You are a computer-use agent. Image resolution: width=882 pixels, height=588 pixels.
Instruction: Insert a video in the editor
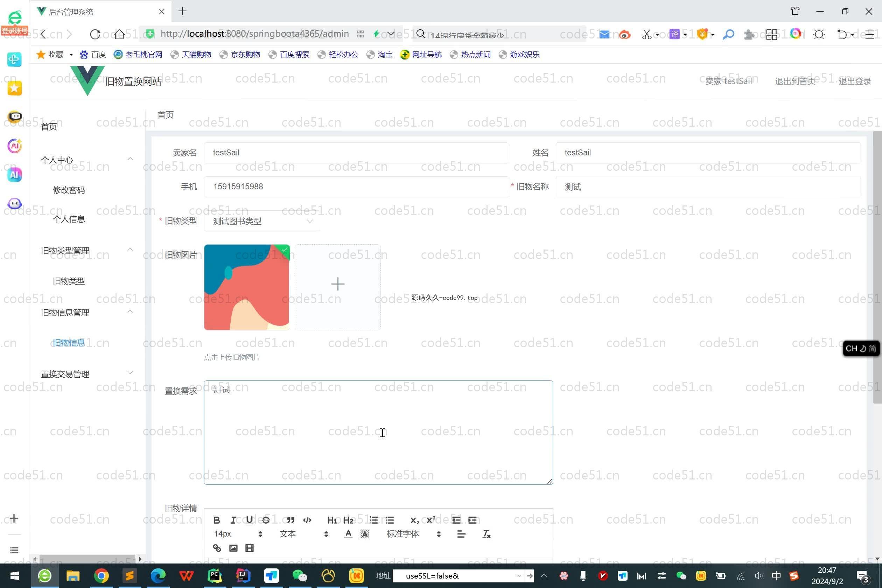pos(249,548)
